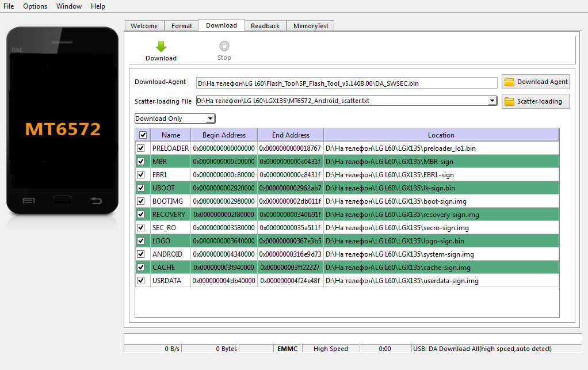Open the MemoryTest tab

(x=311, y=26)
